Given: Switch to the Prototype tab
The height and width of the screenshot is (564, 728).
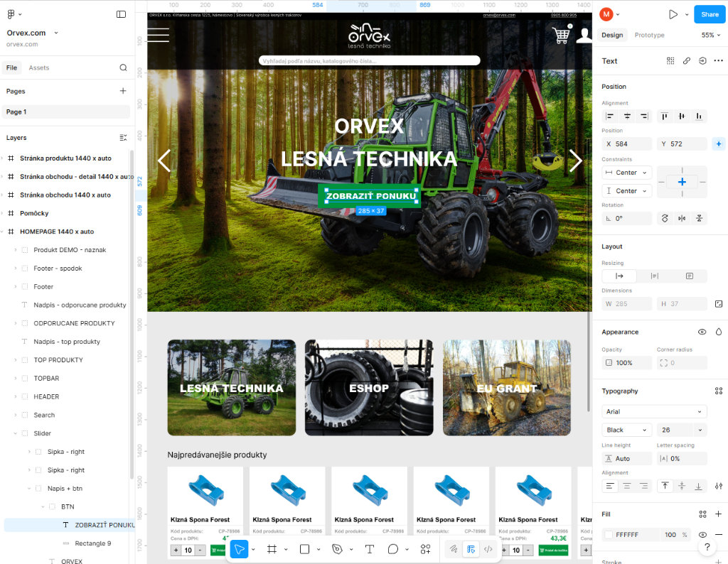Looking at the screenshot, I should click(x=649, y=35).
